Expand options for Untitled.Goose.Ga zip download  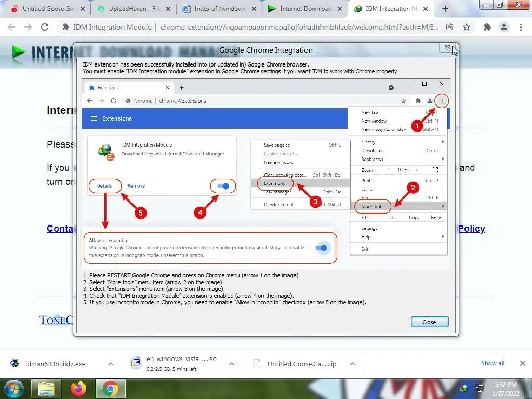pos(353,364)
